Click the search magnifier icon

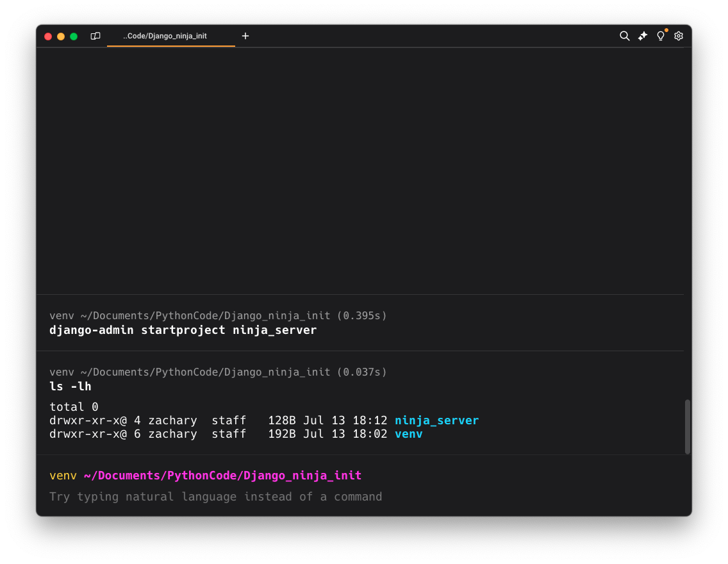[x=624, y=36]
